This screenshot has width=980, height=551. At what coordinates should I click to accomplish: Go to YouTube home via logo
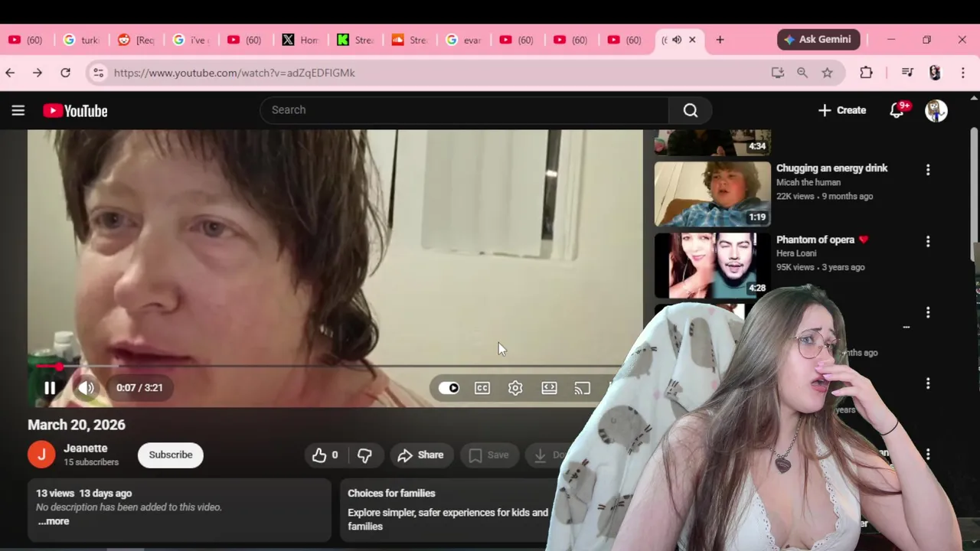pyautogui.click(x=75, y=111)
